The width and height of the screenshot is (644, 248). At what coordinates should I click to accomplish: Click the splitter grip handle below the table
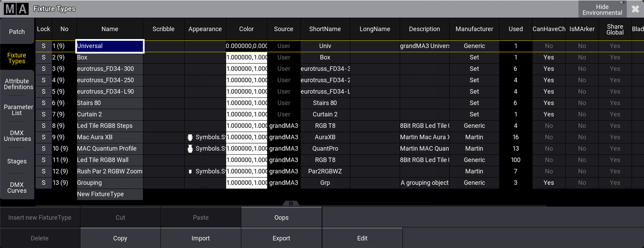(291, 203)
